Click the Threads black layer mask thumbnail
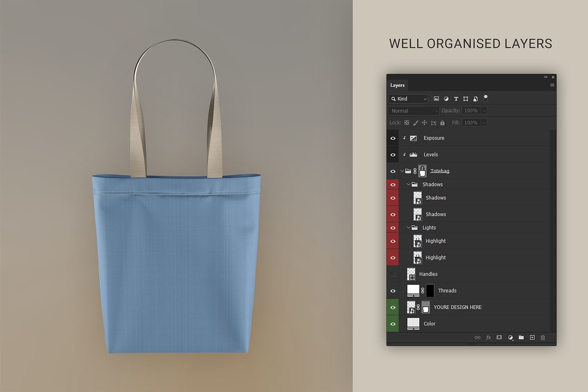This screenshot has width=588, height=392. pos(430,291)
